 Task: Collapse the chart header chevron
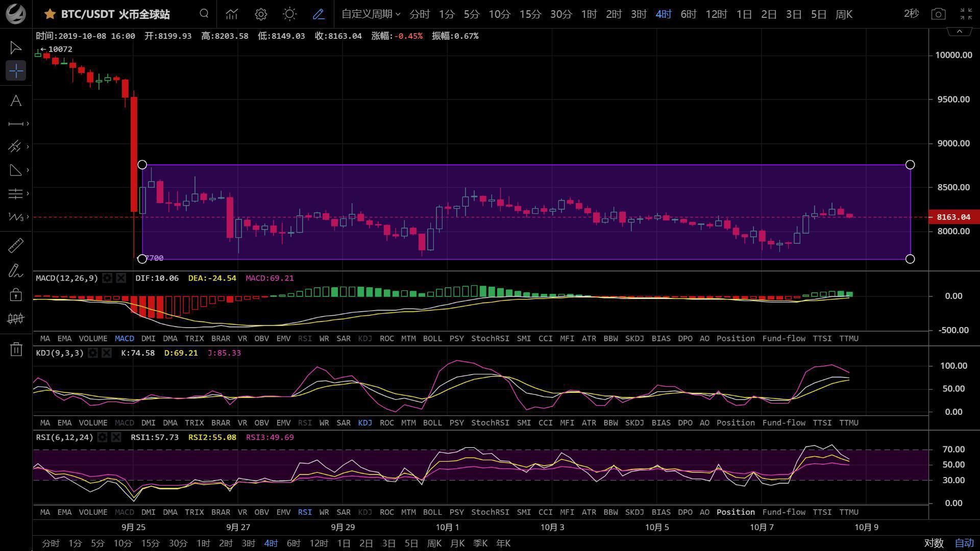[959, 32]
